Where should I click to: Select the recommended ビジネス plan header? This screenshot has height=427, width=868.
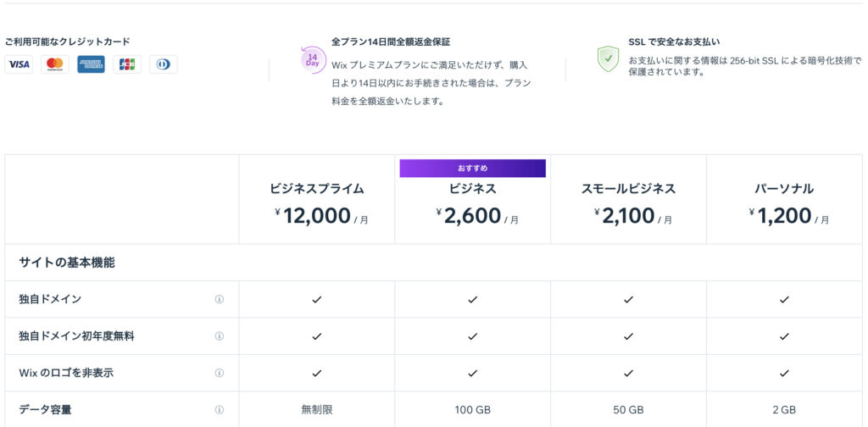point(473,200)
